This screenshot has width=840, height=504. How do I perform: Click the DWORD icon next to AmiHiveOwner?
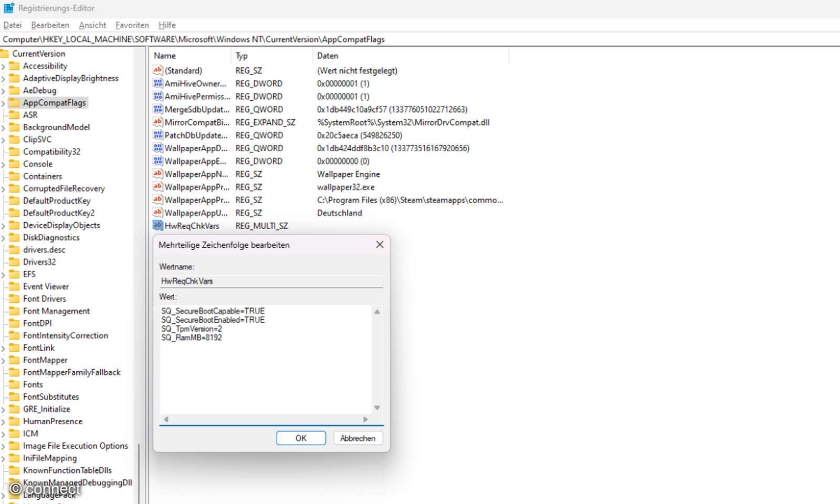(157, 83)
